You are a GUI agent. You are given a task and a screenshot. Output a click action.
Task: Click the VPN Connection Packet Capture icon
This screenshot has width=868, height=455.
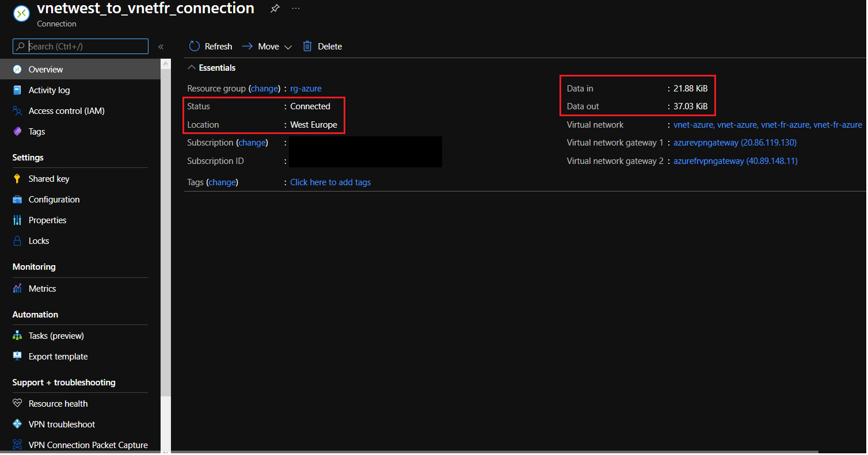(17, 445)
